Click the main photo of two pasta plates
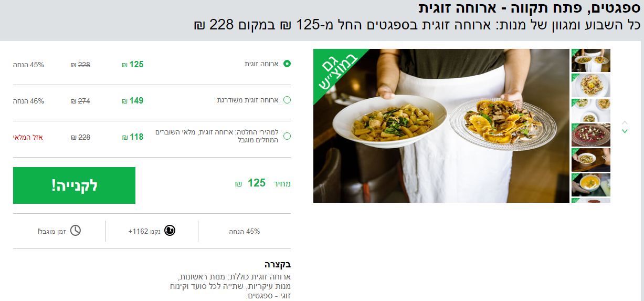The width and height of the screenshot is (644, 301). click(x=441, y=126)
